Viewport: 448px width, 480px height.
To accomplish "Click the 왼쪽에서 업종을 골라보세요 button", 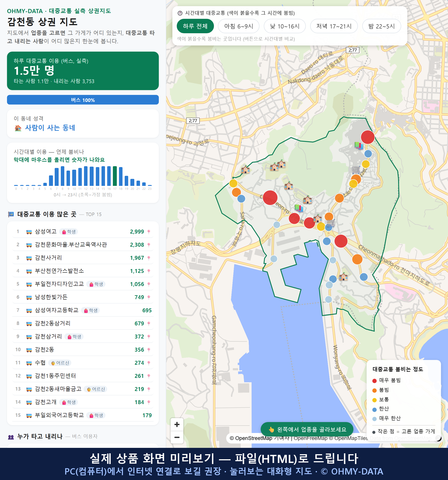I will point(307,429).
